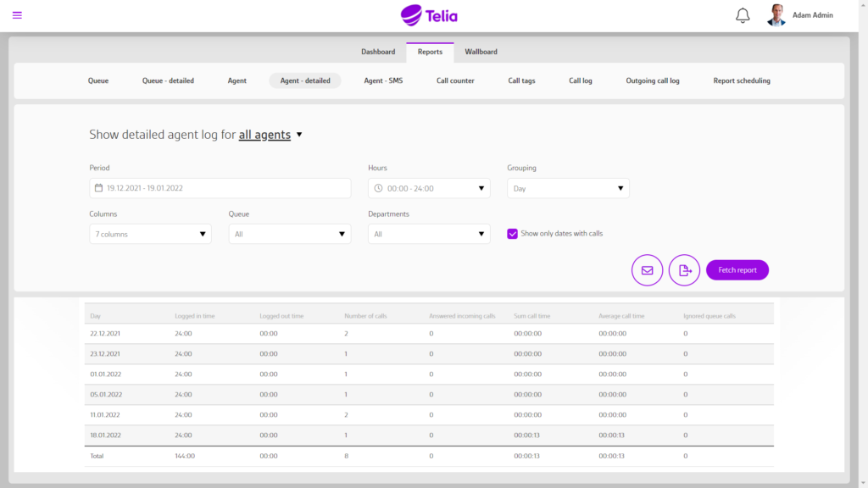Screen dimensions: 868x488
Task: Open the Queue filter dropdown
Action: (289, 234)
